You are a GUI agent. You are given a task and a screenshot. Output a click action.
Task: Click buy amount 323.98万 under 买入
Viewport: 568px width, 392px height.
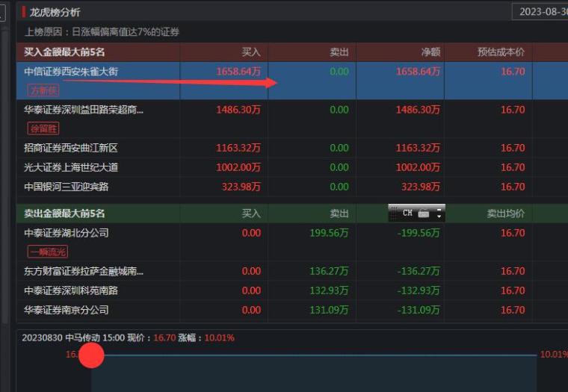(x=241, y=187)
